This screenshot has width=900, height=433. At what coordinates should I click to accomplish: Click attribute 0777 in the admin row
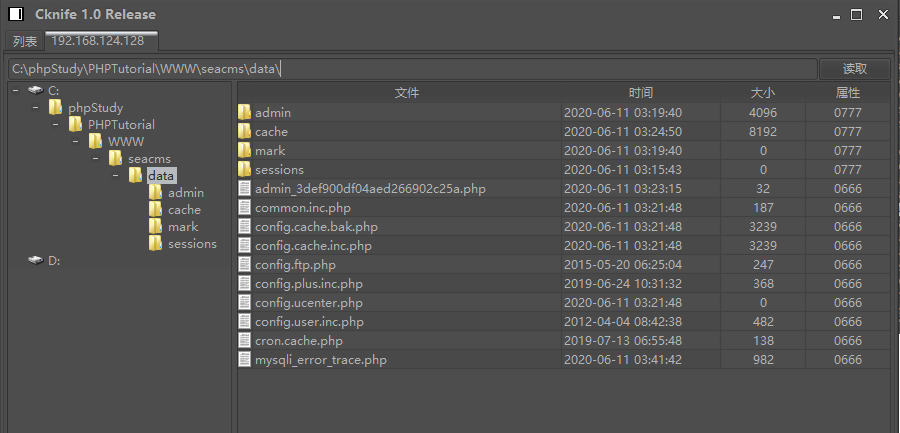pos(848,113)
